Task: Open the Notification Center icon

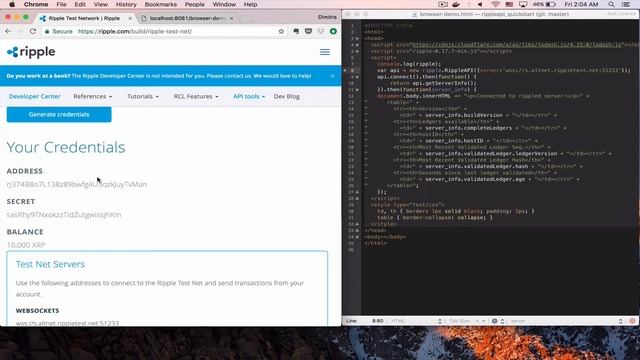Action: [626, 4]
